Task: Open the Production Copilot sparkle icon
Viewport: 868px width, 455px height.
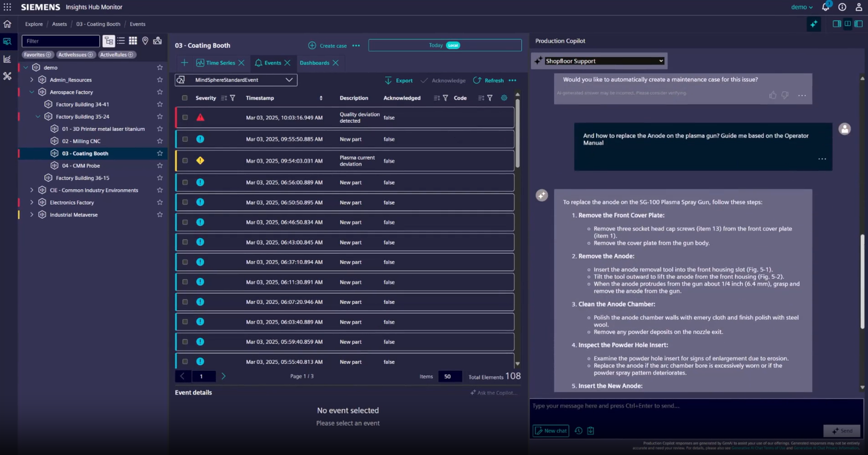Action: [x=813, y=24]
